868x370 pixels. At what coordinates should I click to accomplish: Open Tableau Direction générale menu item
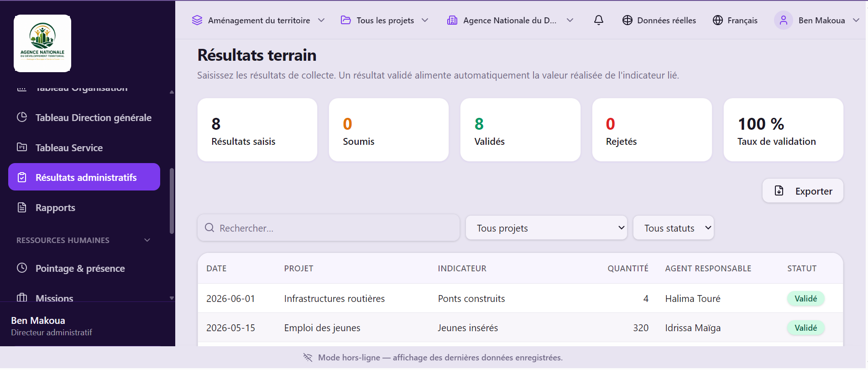[84, 117]
